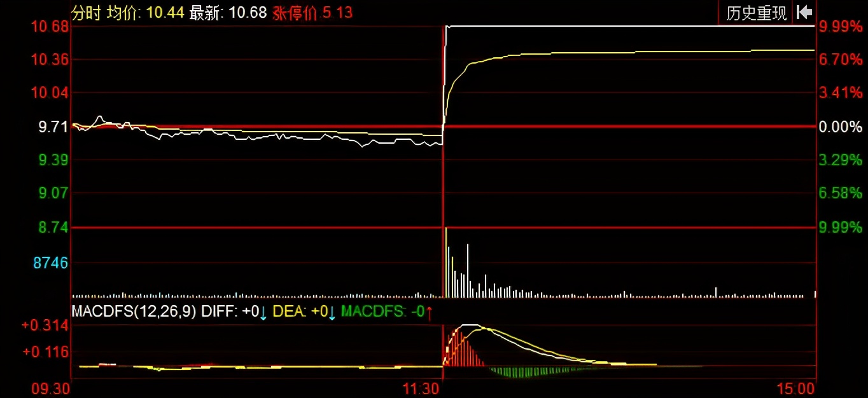
Task: Click the +0.314 MACD axis label
Action: [45, 326]
